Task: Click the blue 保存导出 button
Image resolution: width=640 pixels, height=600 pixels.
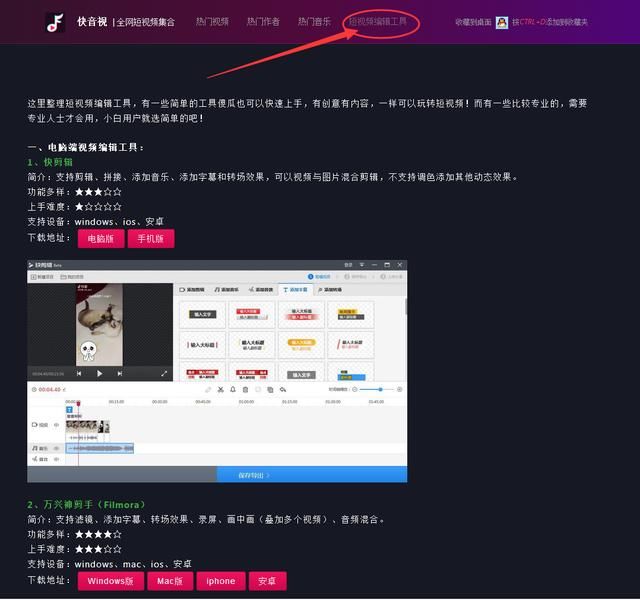Action: tap(312, 475)
